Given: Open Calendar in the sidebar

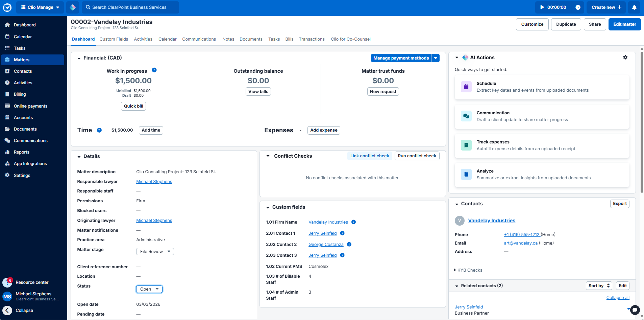Looking at the screenshot, I should click(32, 37).
